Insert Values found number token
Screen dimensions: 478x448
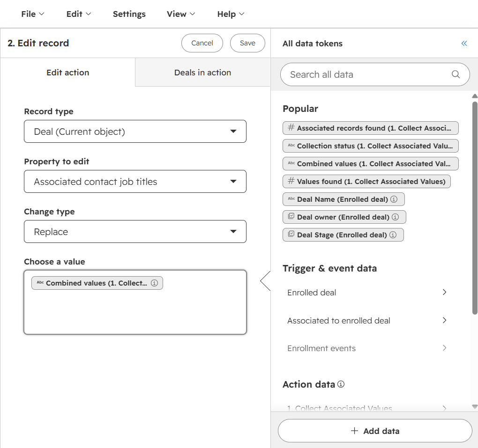pyautogui.click(x=366, y=182)
